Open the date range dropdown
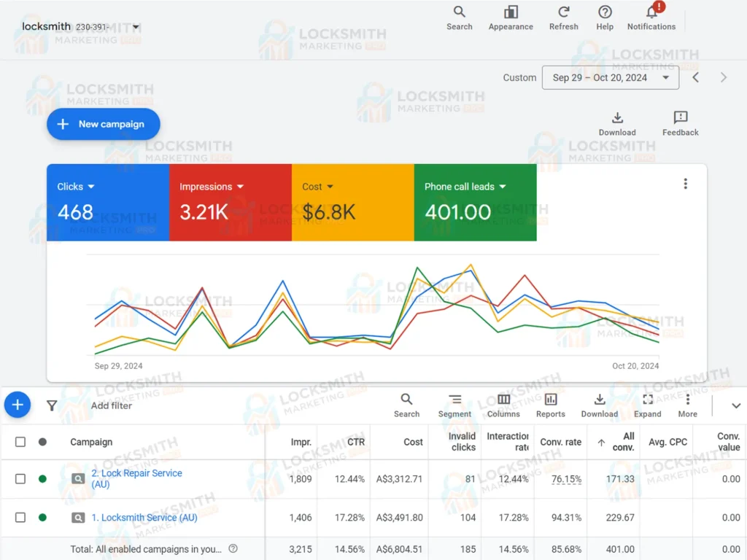The image size is (747, 560). (610, 77)
